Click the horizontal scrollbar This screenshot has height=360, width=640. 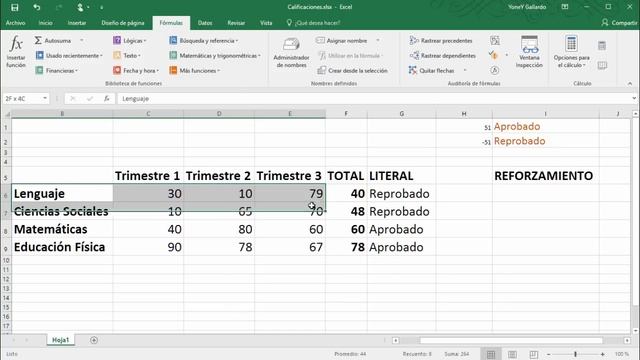[x=511, y=340]
